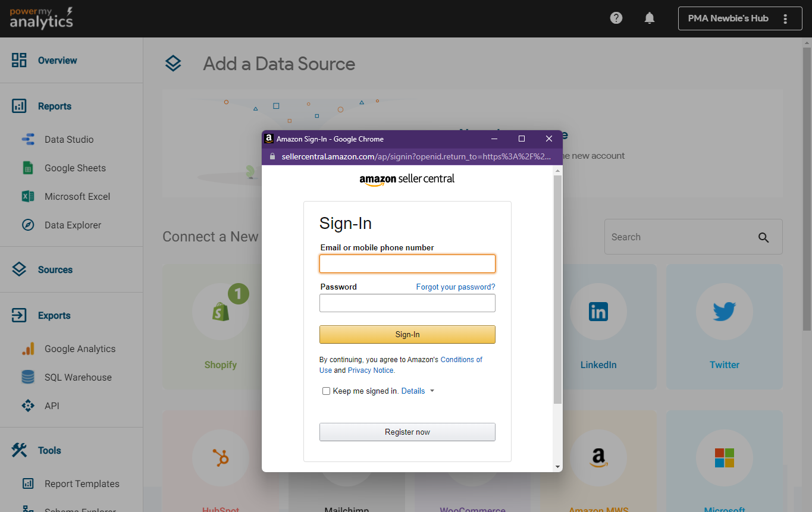Click the popup's vertical scrollbar
The height and width of the screenshot is (512, 812).
pos(557,285)
